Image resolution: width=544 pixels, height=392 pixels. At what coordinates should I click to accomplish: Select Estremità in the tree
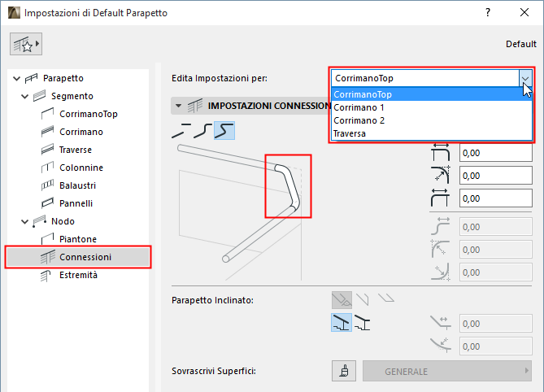click(78, 275)
